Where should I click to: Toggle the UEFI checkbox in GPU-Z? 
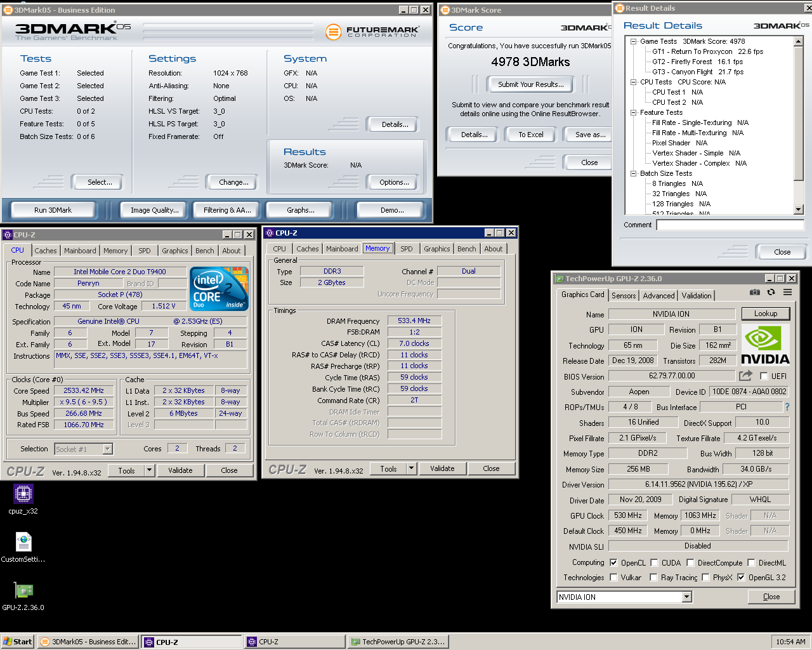pyautogui.click(x=764, y=376)
